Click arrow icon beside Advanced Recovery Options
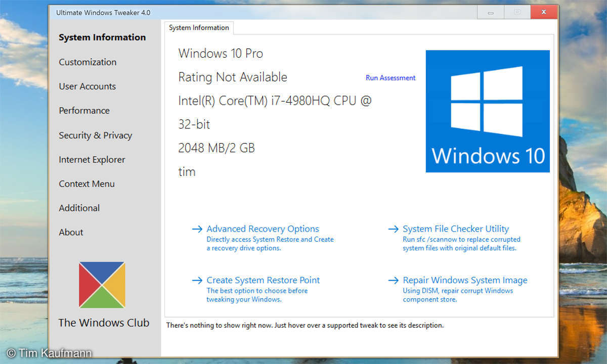This screenshot has width=607, height=364. coord(197,230)
